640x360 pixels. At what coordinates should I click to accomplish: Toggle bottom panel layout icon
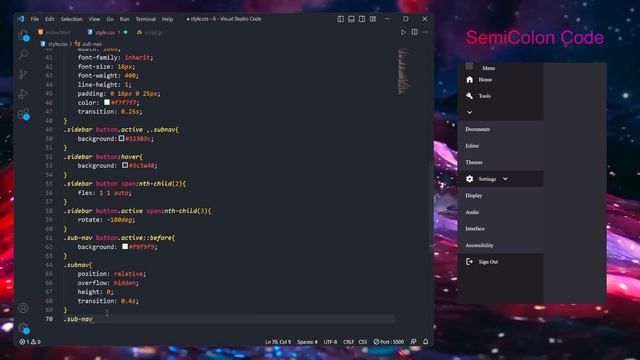click(x=351, y=19)
